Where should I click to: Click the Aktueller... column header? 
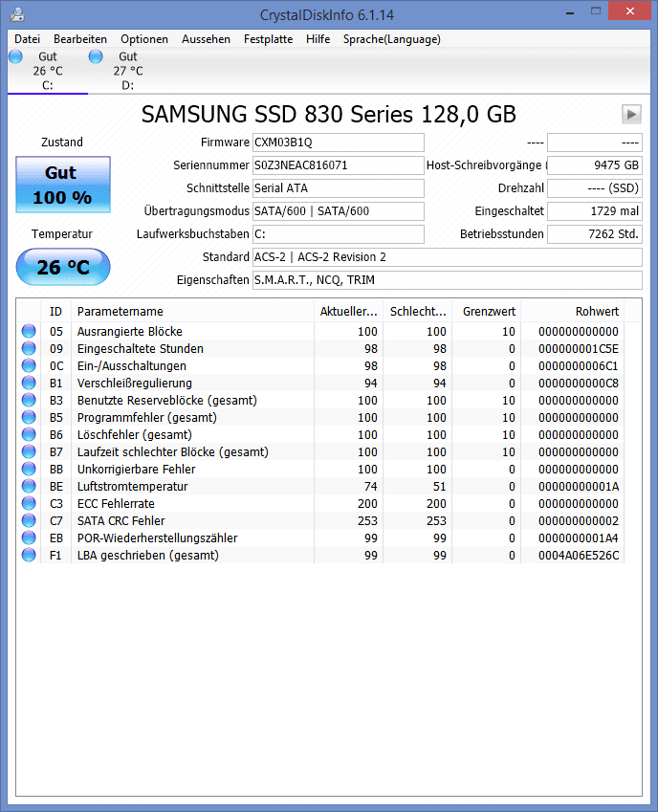pos(348,311)
